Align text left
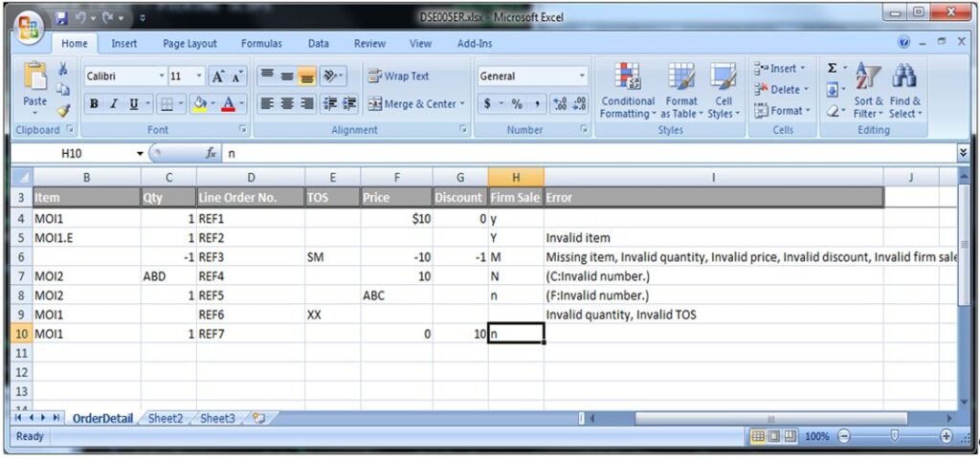Screen dimensions: 980x459 267,103
